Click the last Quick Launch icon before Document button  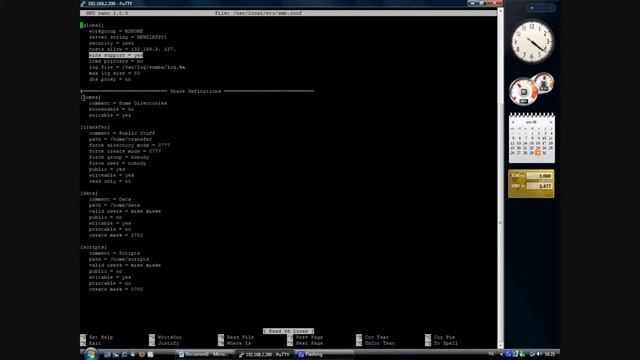[x=150, y=355]
